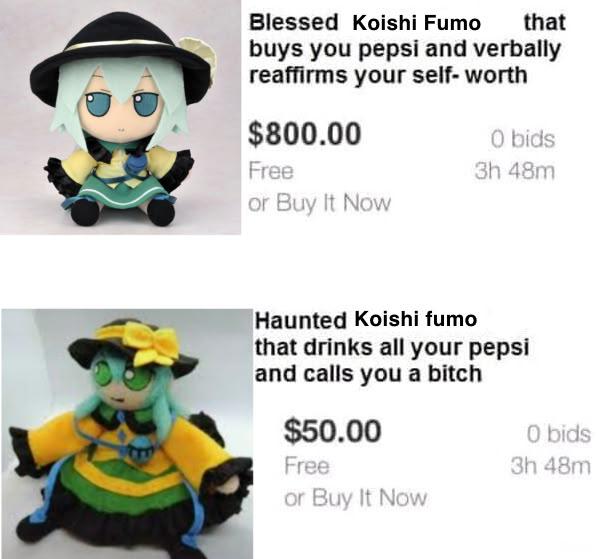Screen dimensions: 597x559
Task: Select the $800.00 price
Action: (304, 134)
